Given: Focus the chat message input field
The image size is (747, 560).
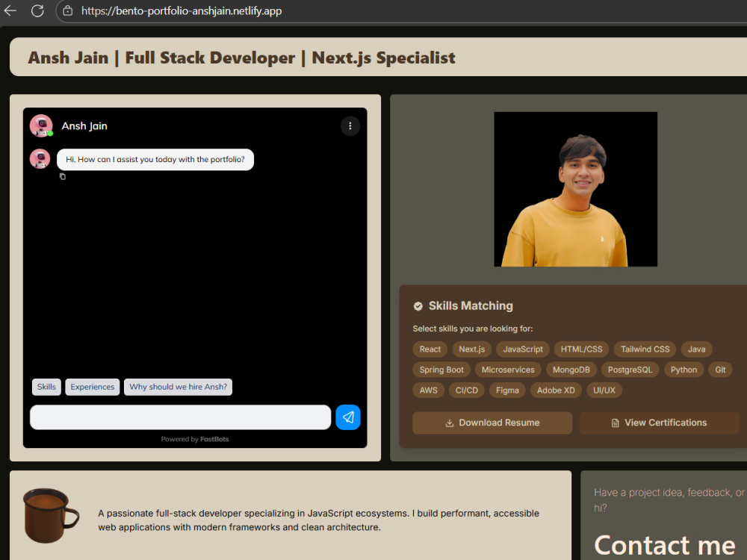Looking at the screenshot, I should point(180,417).
